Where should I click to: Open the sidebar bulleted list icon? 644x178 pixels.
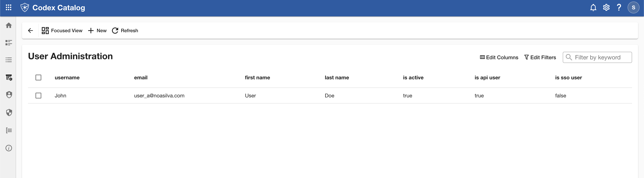point(9,60)
